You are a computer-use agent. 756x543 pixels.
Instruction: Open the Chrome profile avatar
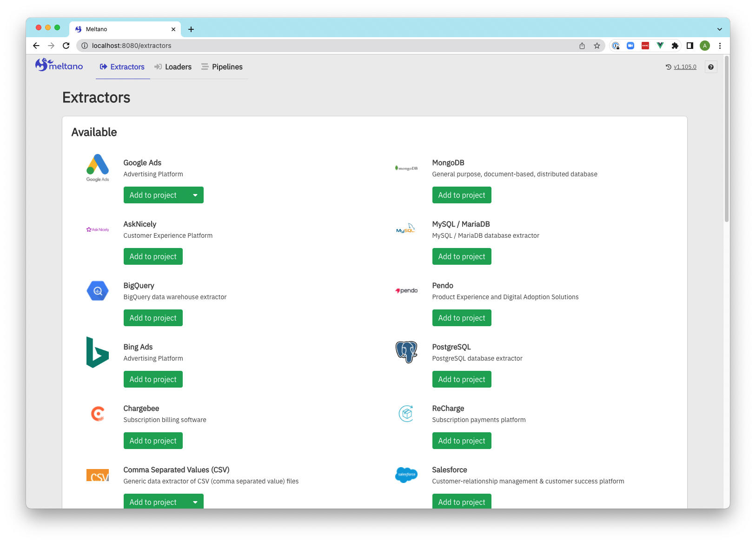pyautogui.click(x=705, y=46)
